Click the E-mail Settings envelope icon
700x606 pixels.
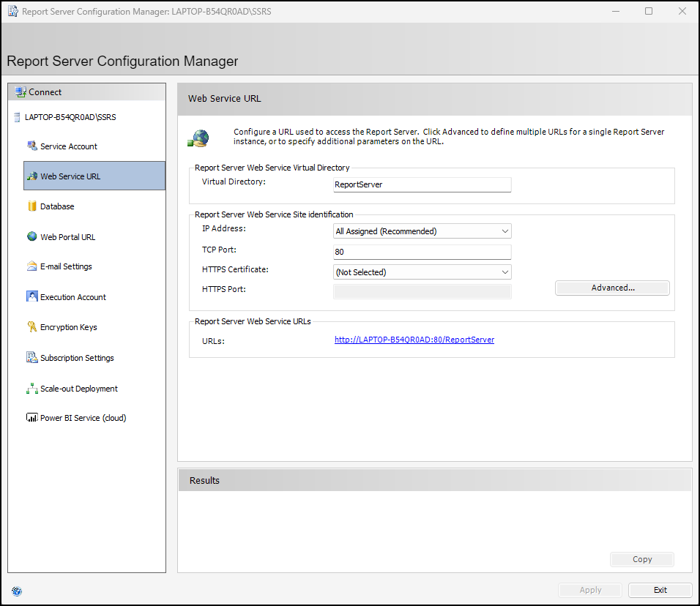[x=32, y=266]
